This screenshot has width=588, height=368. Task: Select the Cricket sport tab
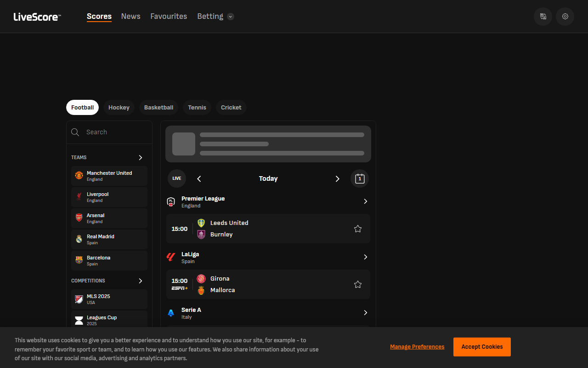231,107
